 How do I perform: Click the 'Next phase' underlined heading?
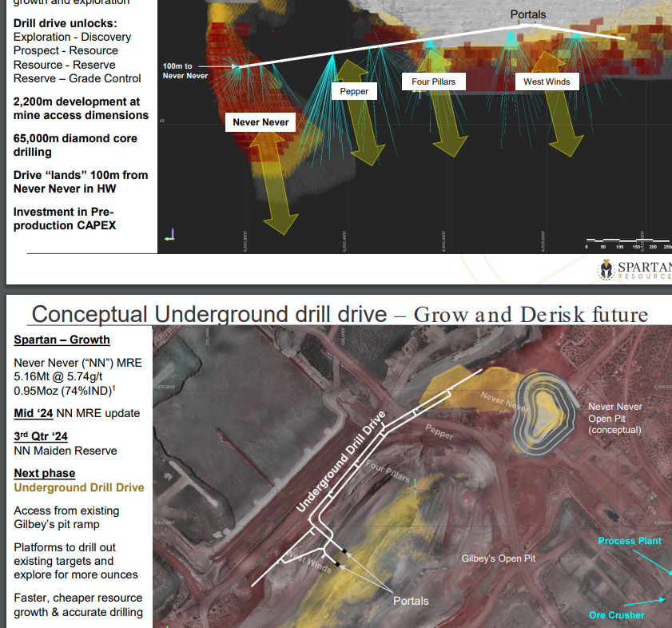(45, 473)
